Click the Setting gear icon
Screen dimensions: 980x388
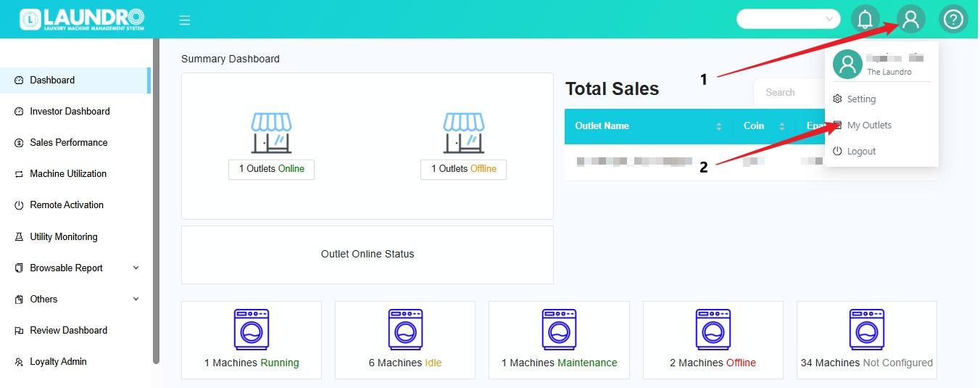(x=837, y=99)
